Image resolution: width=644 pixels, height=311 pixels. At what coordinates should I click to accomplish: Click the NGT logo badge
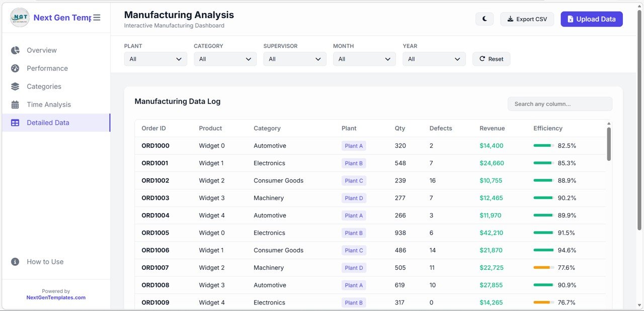pos(19,17)
